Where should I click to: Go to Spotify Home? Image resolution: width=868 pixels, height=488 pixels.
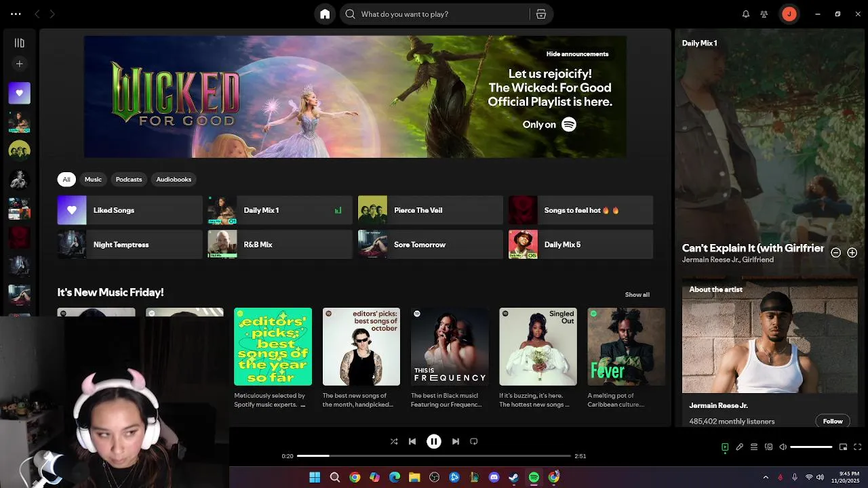point(325,14)
